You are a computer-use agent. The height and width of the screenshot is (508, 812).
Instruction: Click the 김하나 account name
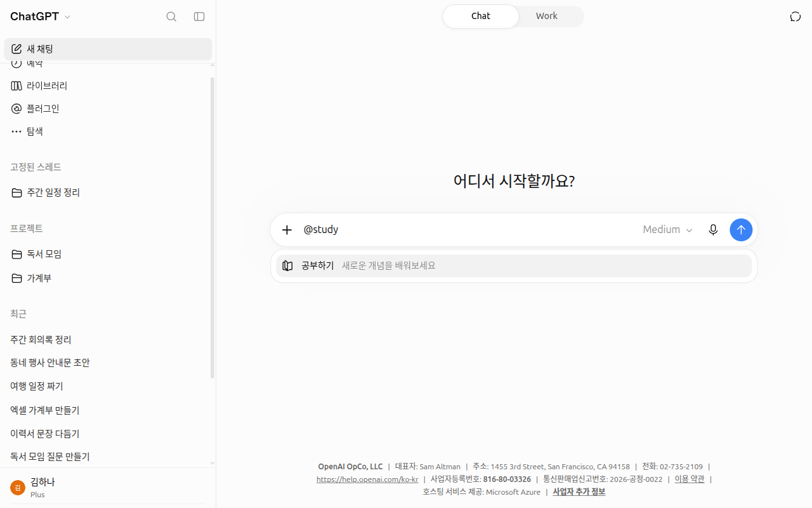click(x=43, y=482)
